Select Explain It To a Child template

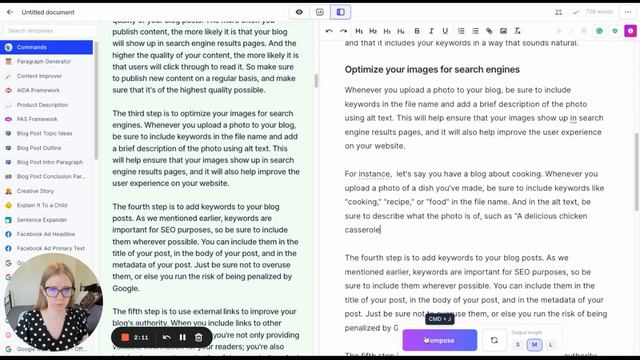[x=47, y=205]
